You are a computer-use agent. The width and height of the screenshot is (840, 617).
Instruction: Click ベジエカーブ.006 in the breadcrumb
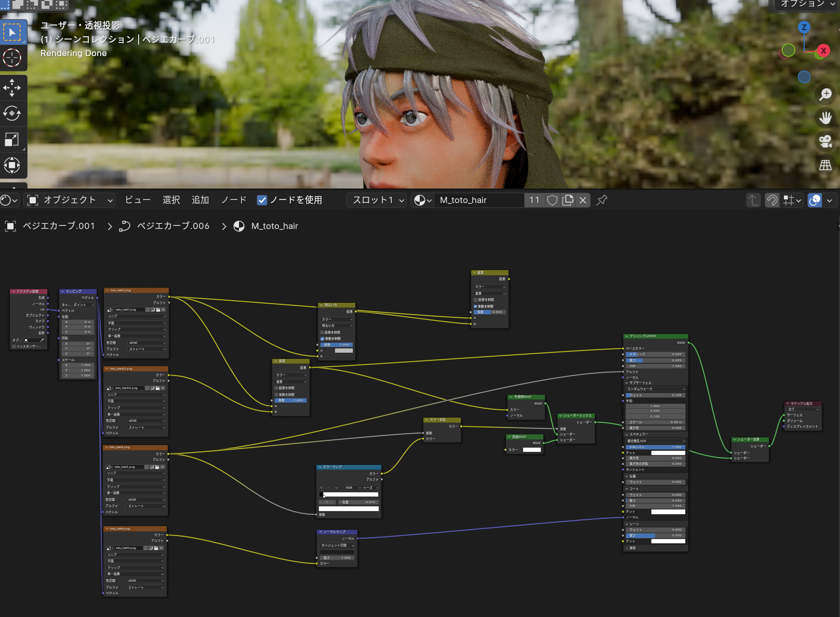coord(172,226)
